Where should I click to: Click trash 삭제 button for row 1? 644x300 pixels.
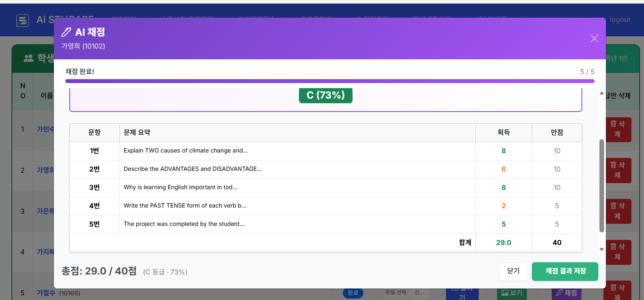point(618,129)
